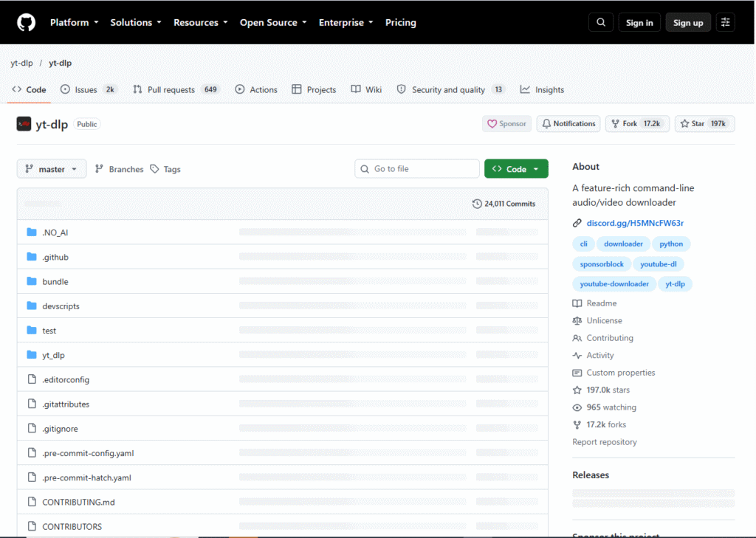756x538 pixels.
Task: Open the .github folder
Action: point(55,257)
